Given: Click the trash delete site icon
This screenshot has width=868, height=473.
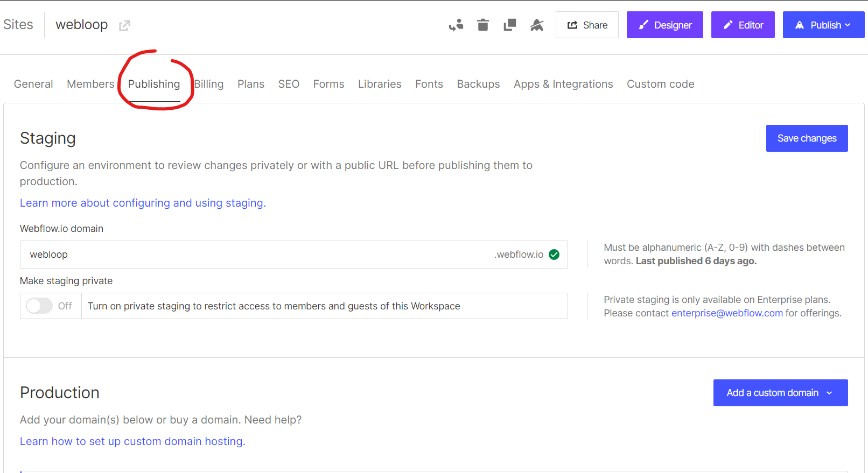Looking at the screenshot, I should pos(483,25).
